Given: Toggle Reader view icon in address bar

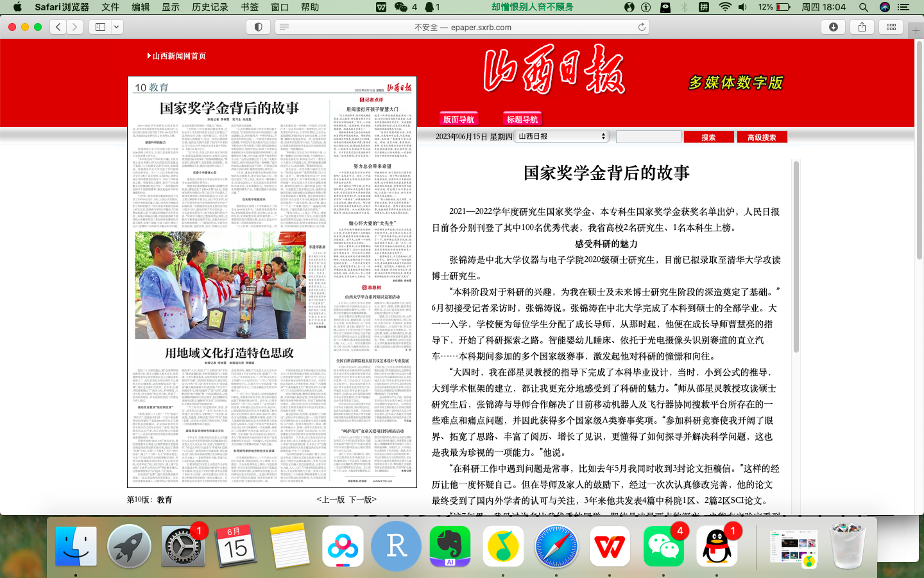Looking at the screenshot, I should 284,27.
